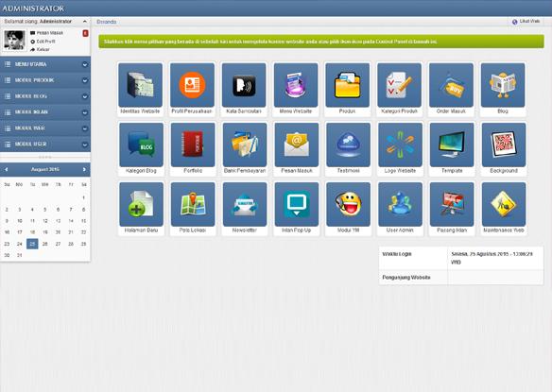Screen dimensions: 552x392
Task: Select date 31 in the calendar
Action: tap(19, 255)
